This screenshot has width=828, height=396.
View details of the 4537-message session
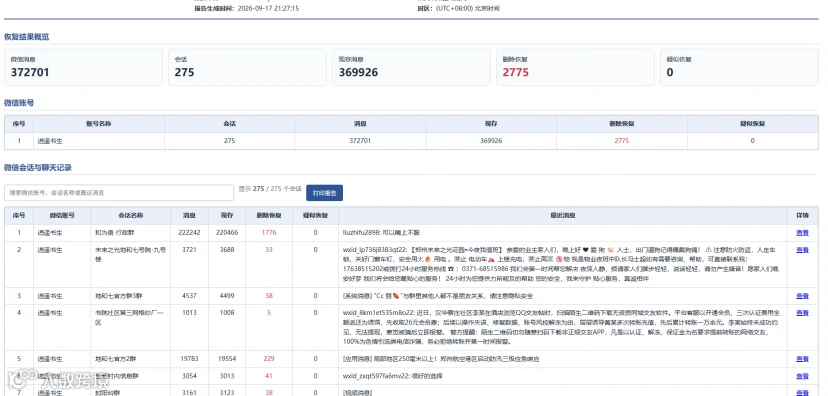[802, 296]
